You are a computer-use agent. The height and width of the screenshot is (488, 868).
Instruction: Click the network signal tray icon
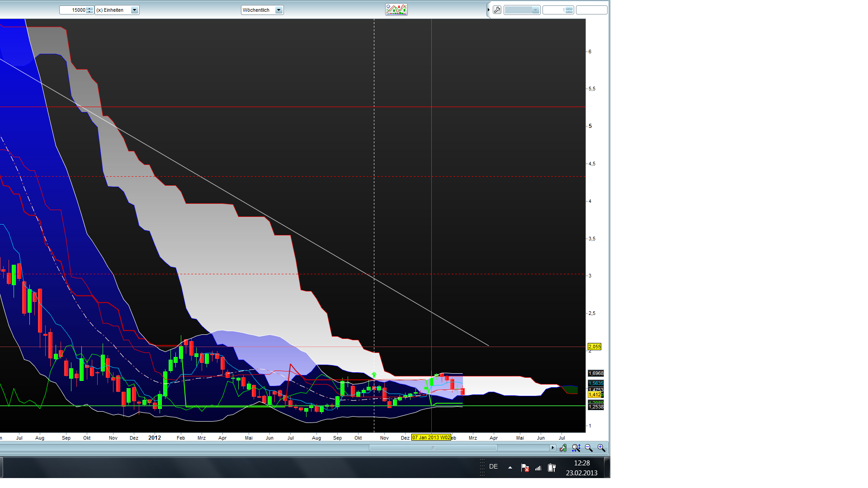[x=538, y=468]
